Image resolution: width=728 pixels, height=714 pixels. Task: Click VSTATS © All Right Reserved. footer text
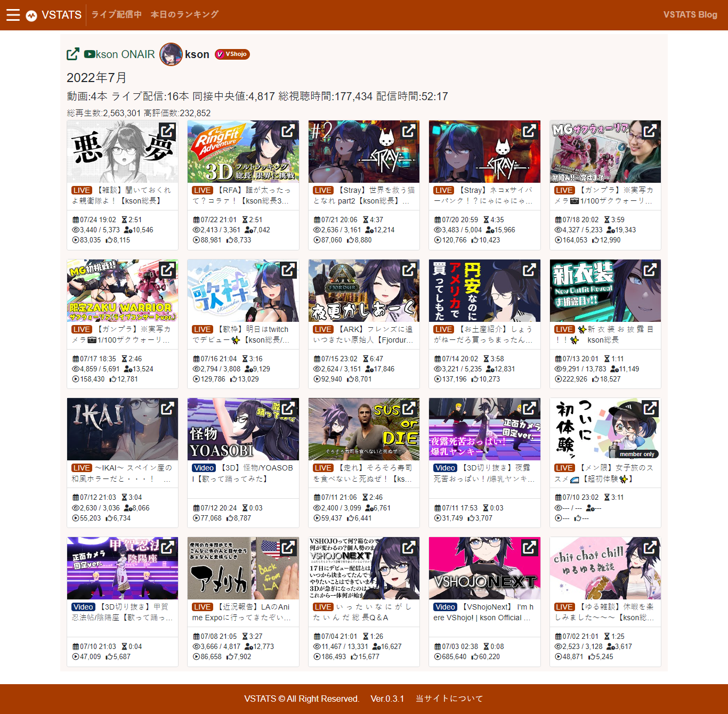(x=302, y=699)
